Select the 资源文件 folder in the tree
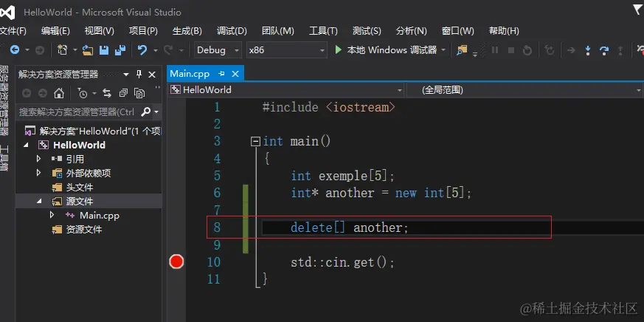The width and height of the screenshot is (644, 322). click(84, 229)
